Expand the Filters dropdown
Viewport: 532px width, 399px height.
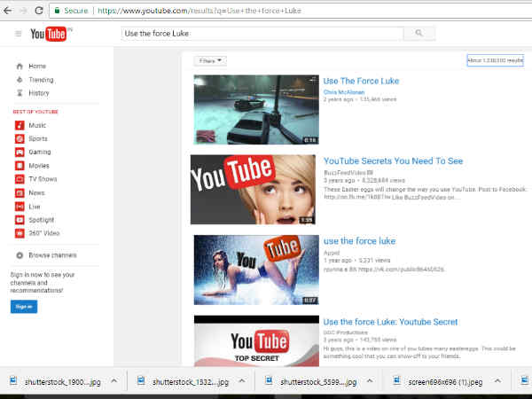click(210, 60)
